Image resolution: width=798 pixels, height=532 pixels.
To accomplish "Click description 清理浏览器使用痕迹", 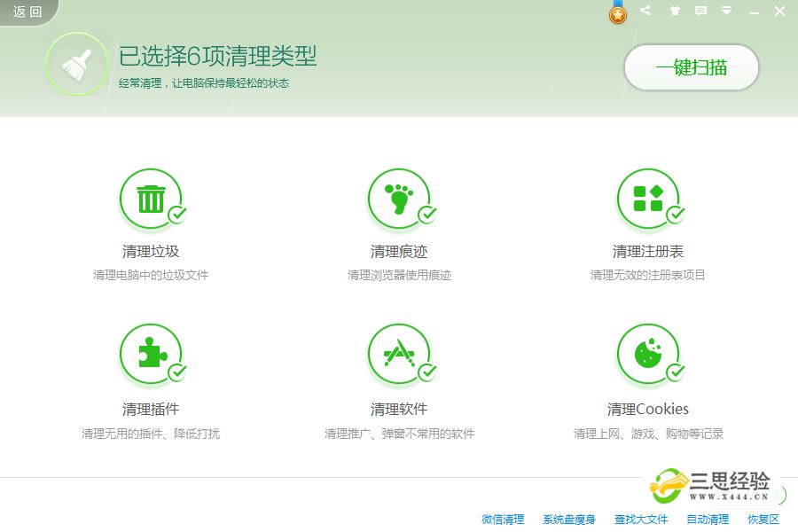I will [x=400, y=276].
